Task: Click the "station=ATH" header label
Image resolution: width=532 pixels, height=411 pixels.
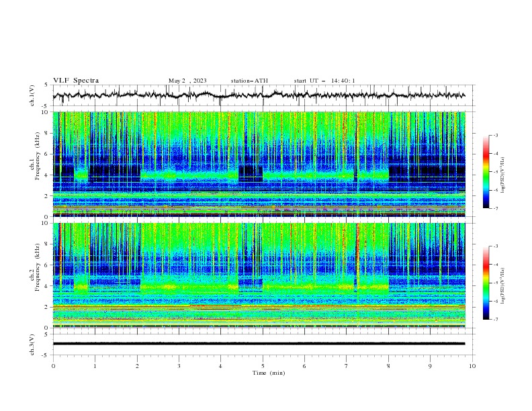Action: pyautogui.click(x=249, y=81)
